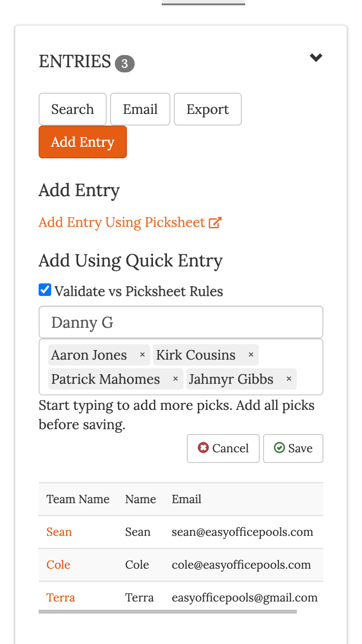This screenshot has width=362, height=644.
Task: Uncheck Validate vs Picksheet Rules
Action: (x=44, y=289)
